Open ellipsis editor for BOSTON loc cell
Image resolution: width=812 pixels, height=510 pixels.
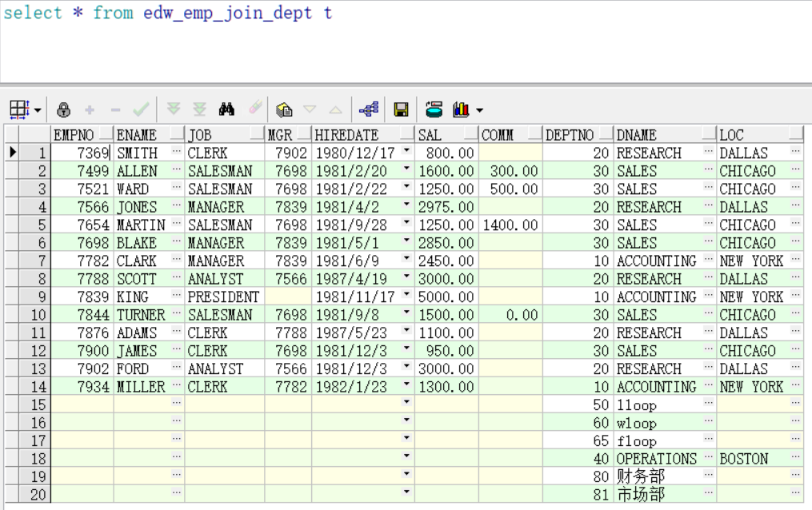(795, 456)
